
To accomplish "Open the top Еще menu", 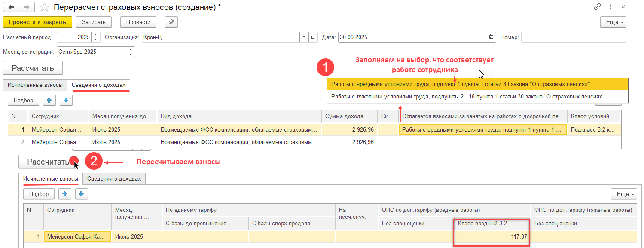I will coord(613,22).
